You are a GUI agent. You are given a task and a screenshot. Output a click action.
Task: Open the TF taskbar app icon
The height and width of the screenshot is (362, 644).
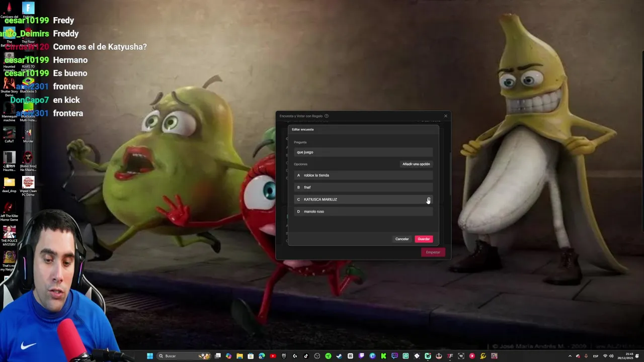pyautogui.click(x=449, y=356)
